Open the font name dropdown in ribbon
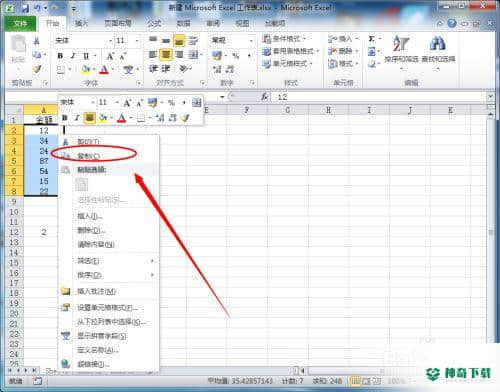This screenshot has width=500, height=392. 111,41
